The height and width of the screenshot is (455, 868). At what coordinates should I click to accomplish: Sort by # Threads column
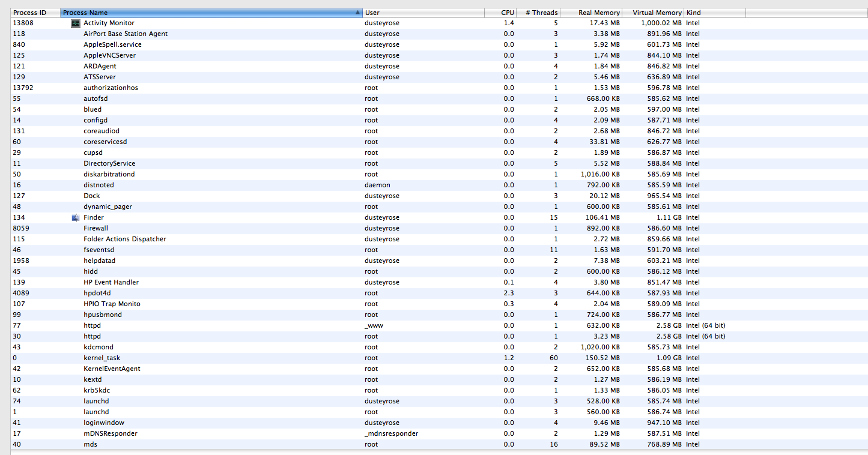pyautogui.click(x=539, y=13)
